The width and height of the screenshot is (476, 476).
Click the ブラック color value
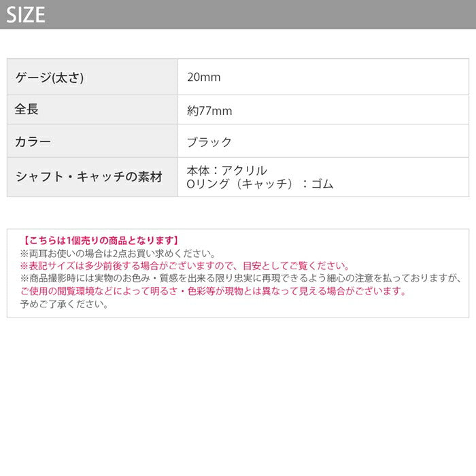tap(209, 142)
